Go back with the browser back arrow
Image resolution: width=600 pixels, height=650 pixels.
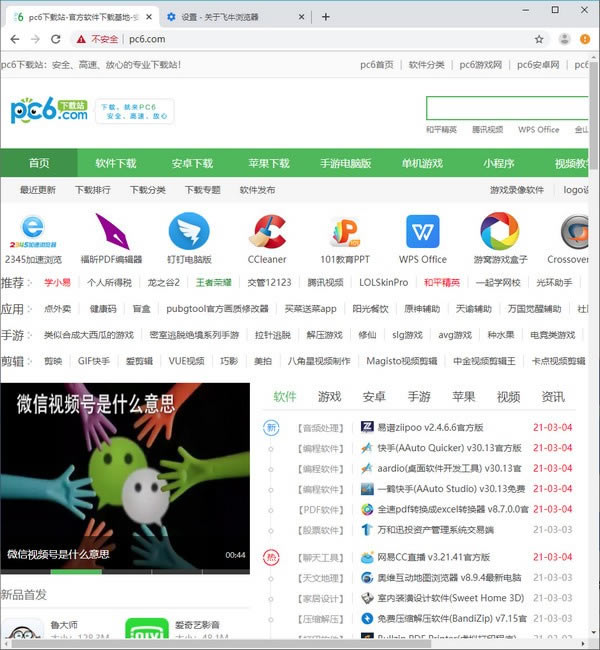click(x=15, y=39)
